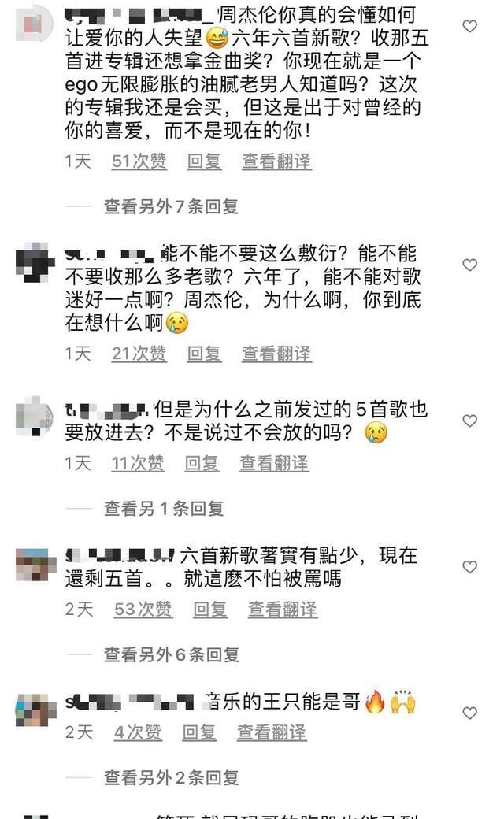The height and width of the screenshot is (819, 504).
Task: Translate the comment with 21次赞
Action: (276, 354)
